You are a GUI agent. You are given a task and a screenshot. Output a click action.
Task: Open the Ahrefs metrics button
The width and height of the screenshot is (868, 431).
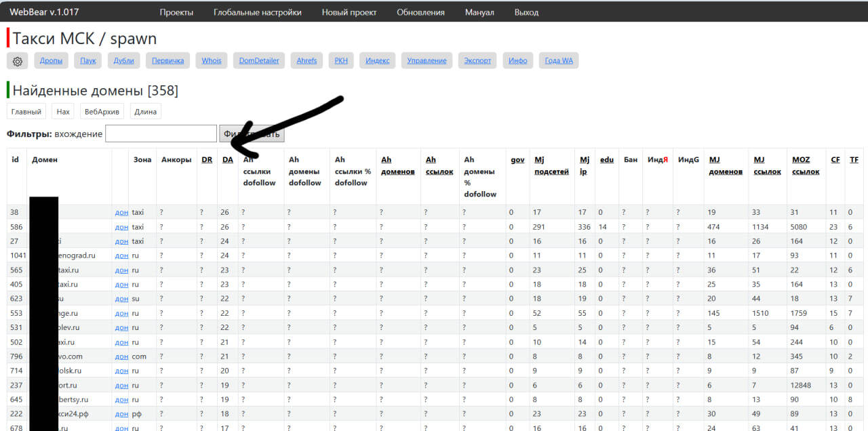click(307, 61)
